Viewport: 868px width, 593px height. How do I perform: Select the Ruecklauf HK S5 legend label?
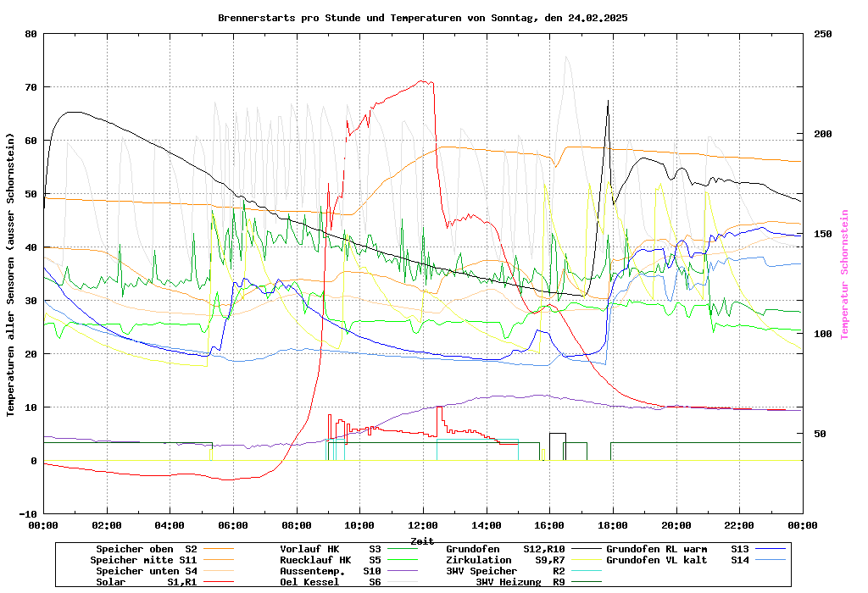pyautogui.click(x=331, y=560)
